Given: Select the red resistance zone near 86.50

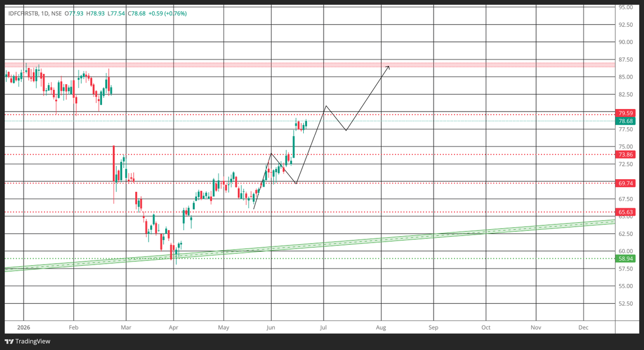Looking at the screenshot, I should pos(309,65).
